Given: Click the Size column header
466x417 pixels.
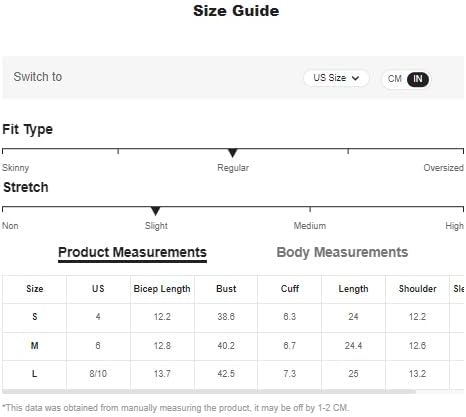Looking at the screenshot, I should coord(35,289).
